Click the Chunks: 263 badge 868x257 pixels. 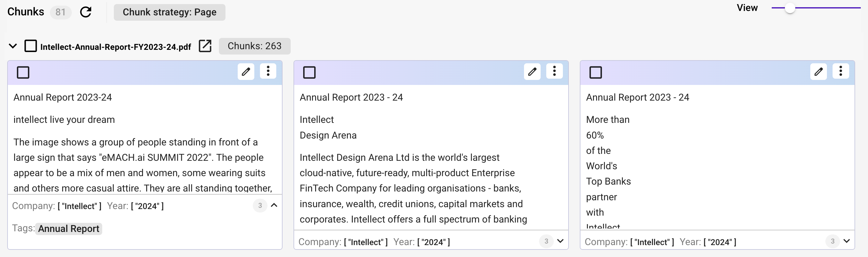255,46
